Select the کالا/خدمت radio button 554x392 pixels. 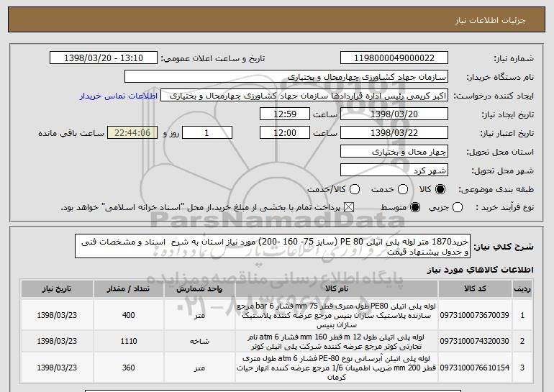[x=355, y=189]
